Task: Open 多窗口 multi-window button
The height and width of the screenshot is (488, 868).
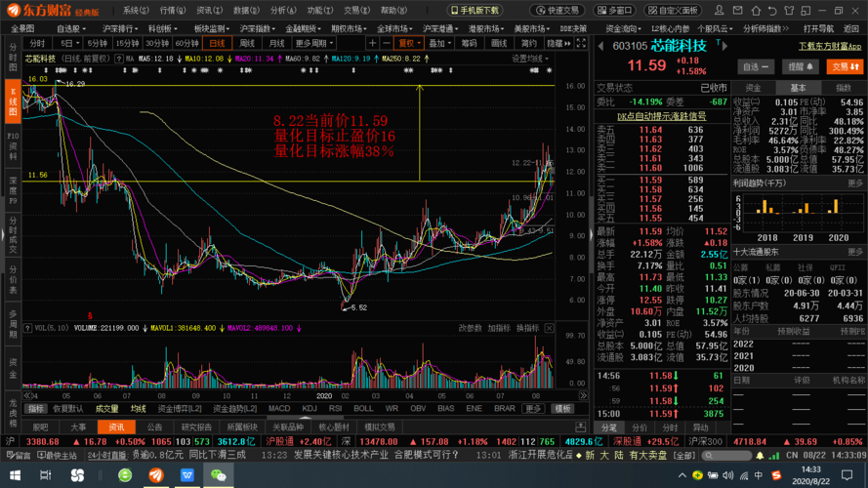Action: tap(614, 10)
